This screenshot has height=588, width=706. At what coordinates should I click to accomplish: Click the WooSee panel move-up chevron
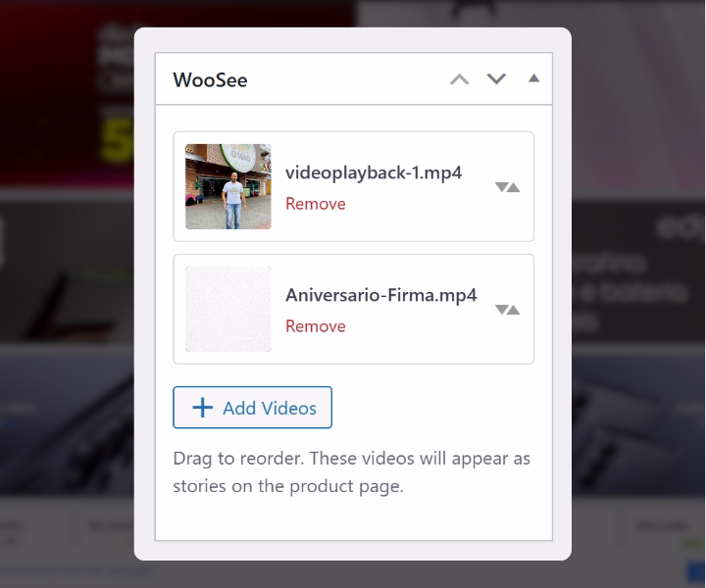[459, 79]
